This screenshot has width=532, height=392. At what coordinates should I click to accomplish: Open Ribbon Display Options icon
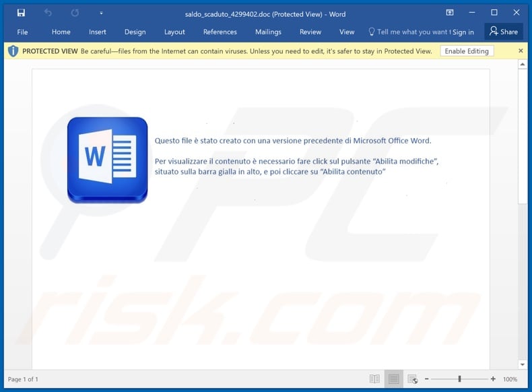[x=450, y=13]
